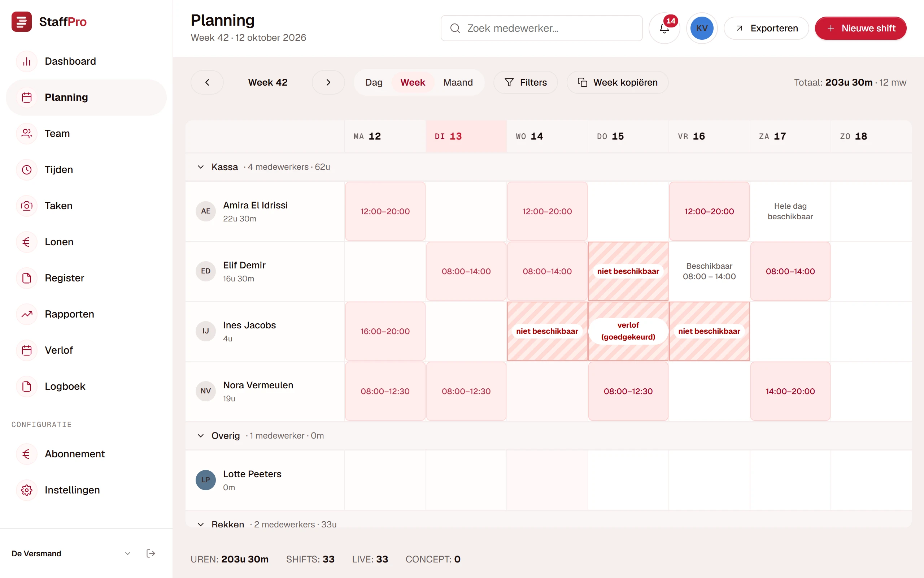Collapse the Rekken group
This screenshot has height=578, width=924.
pos(200,525)
